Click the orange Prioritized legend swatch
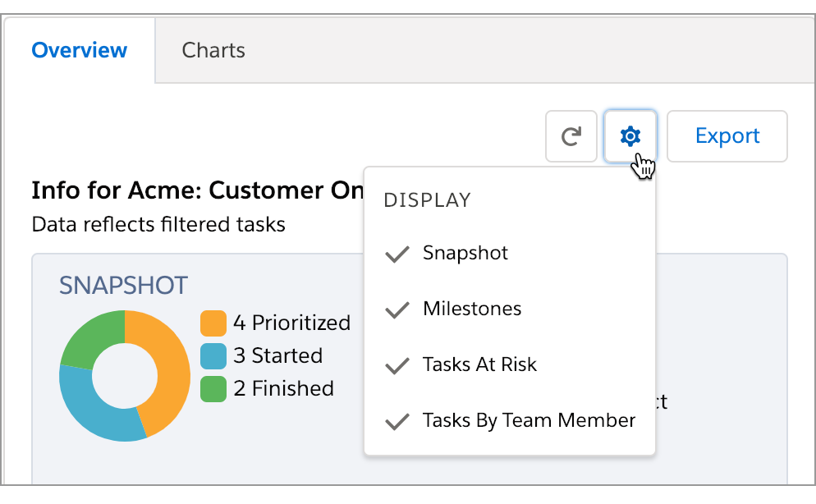The height and width of the screenshot is (504, 816). (213, 323)
